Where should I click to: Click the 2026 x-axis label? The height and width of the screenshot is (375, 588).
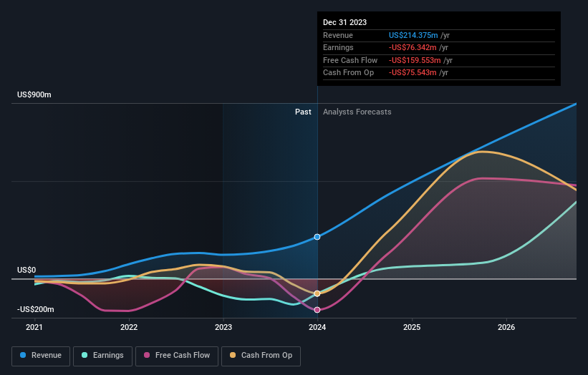click(506, 327)
